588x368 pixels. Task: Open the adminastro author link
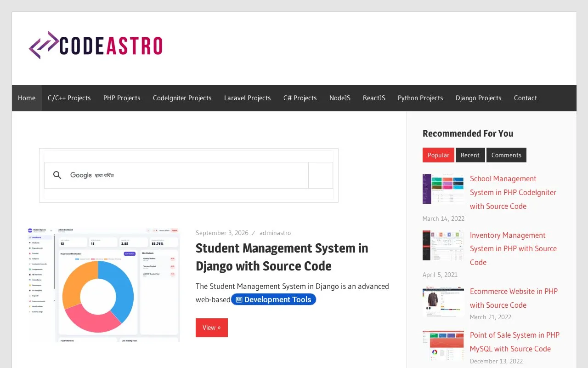275,233
